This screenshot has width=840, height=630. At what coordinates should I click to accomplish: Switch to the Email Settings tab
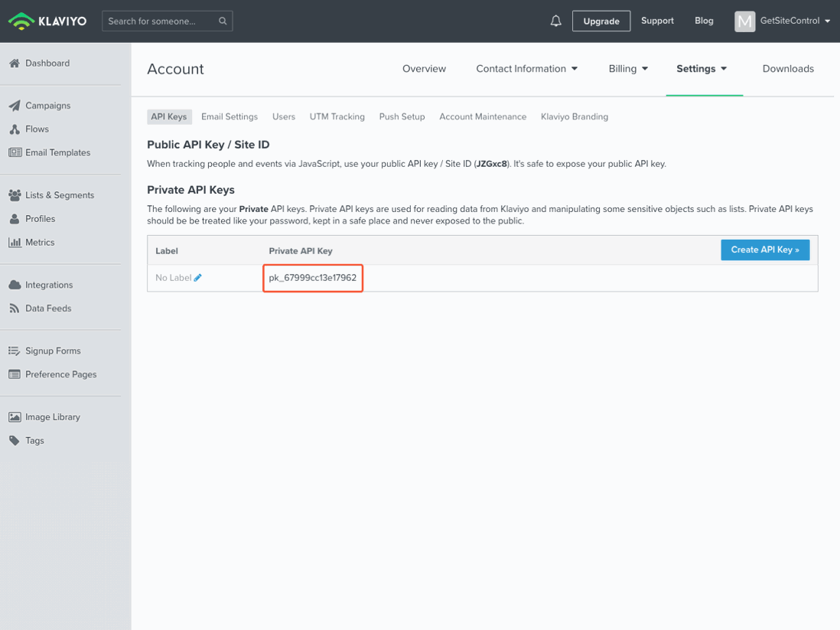click(230, 116)
